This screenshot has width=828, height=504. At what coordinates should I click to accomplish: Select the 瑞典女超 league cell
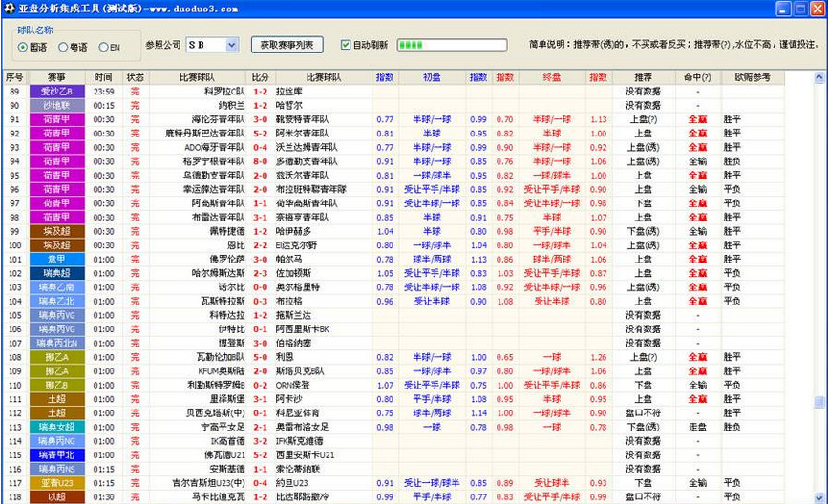click(x=56, y=427)
